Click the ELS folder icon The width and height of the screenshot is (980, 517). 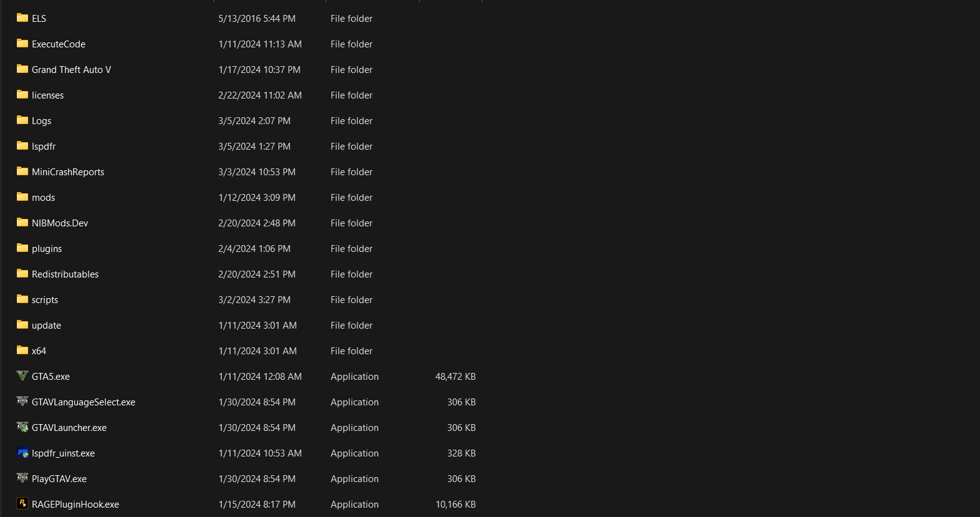tap(22, 18)
